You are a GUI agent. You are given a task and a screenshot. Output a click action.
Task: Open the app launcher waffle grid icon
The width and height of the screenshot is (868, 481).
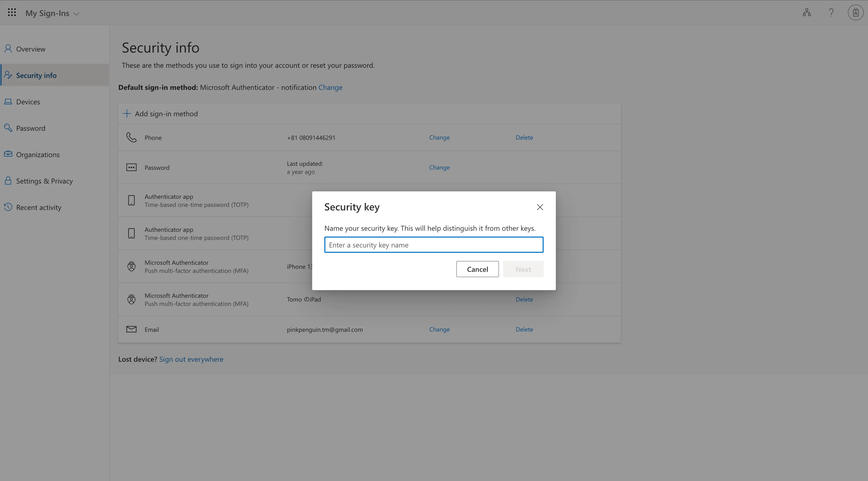[12, 13]
